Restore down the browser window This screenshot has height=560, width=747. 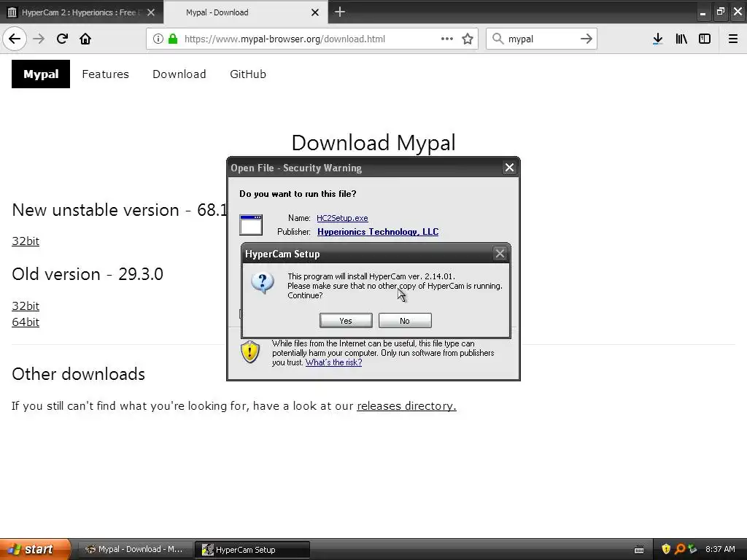720,12
